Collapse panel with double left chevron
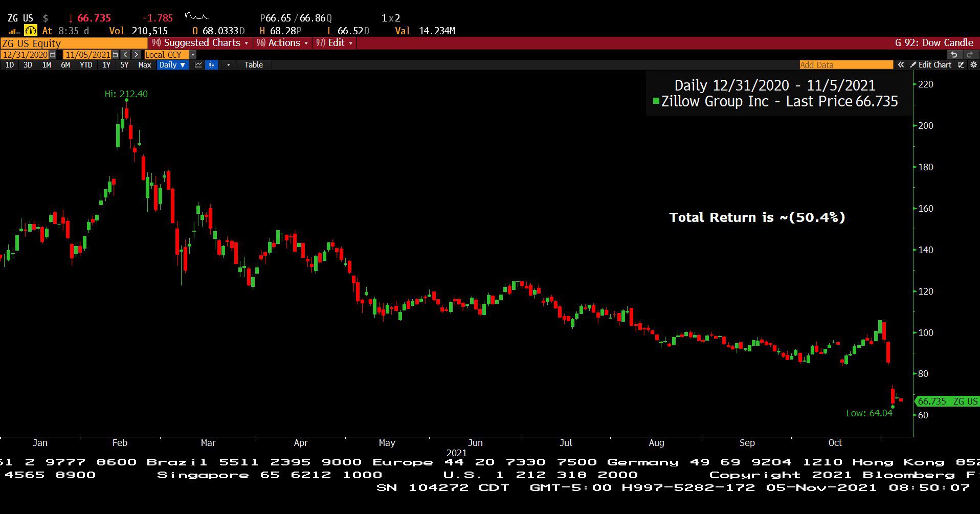This screenshot has height=514, width=980. click(901, 65)
